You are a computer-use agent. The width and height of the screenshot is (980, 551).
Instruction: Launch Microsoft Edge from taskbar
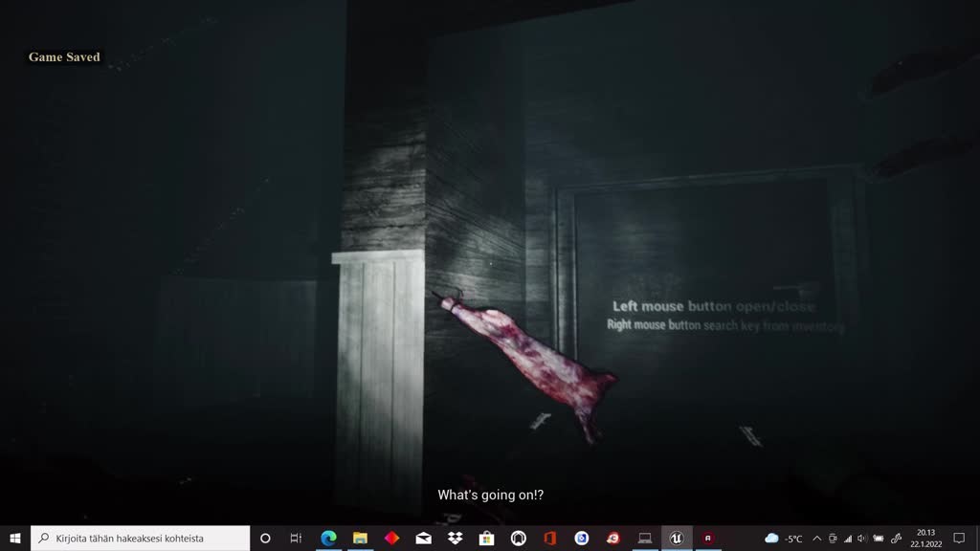(x=328, y=539)
